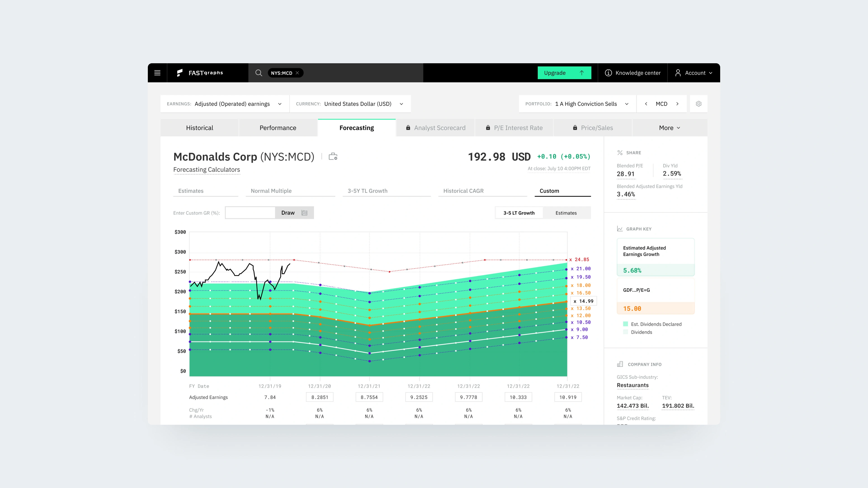Click the search magnifier icon

click(258, 73)
